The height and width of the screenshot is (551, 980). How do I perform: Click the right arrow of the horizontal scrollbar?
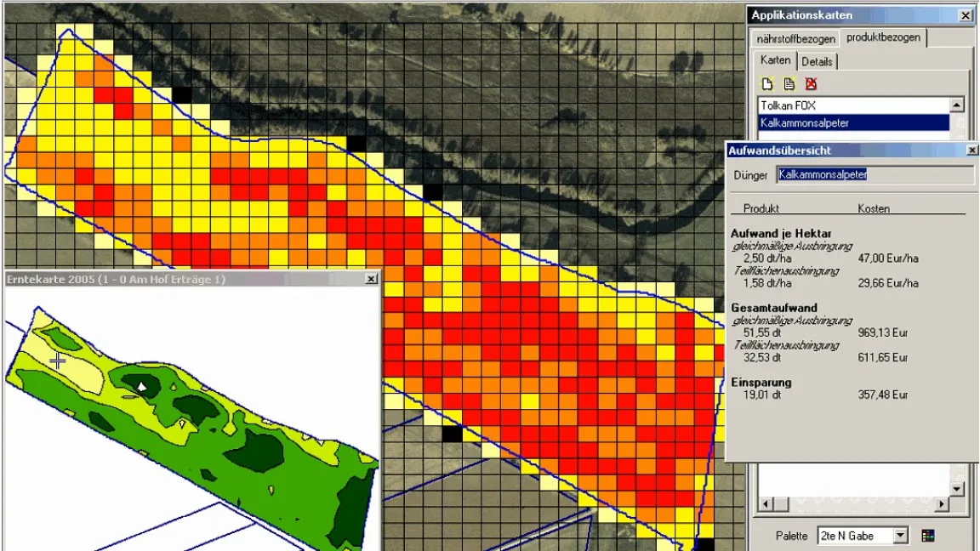(942, 504)
